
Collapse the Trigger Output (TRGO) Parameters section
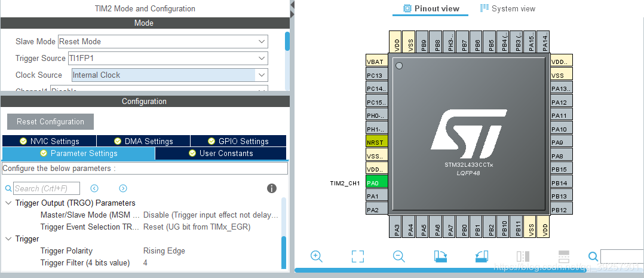coord(8,203)
